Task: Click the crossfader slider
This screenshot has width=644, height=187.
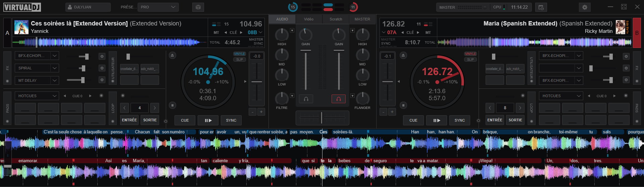Action: (322, 118)
